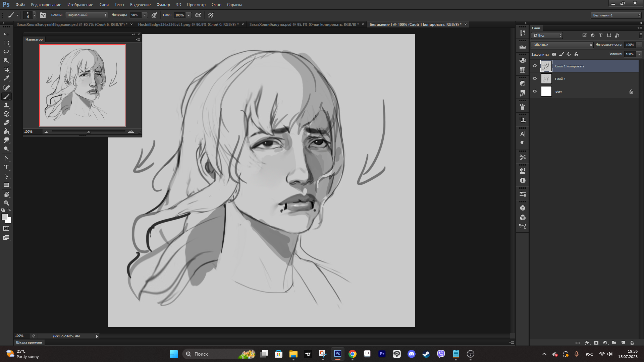The width and height of the screenshot is (644, 362).
Task: Hide the 'Слой 1 копировать' layer
Action: click(535, 66)
